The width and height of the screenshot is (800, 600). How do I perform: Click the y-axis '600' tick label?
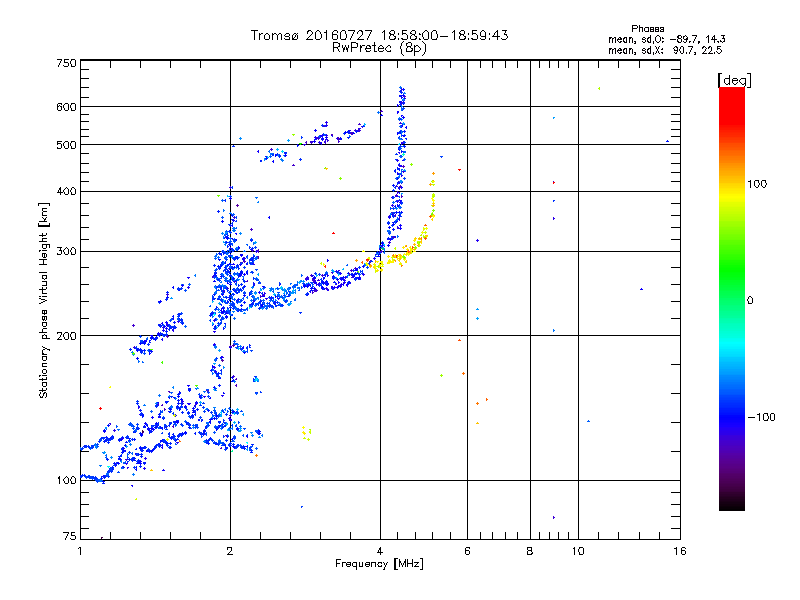[x=66, y=107]
